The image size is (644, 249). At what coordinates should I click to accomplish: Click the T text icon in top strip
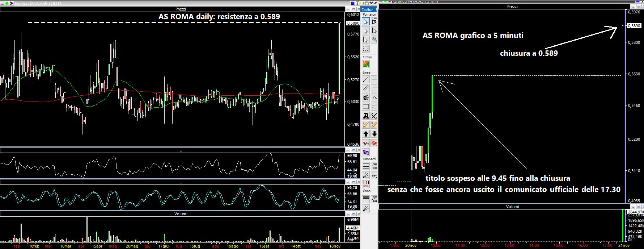[x=357, y=3]
